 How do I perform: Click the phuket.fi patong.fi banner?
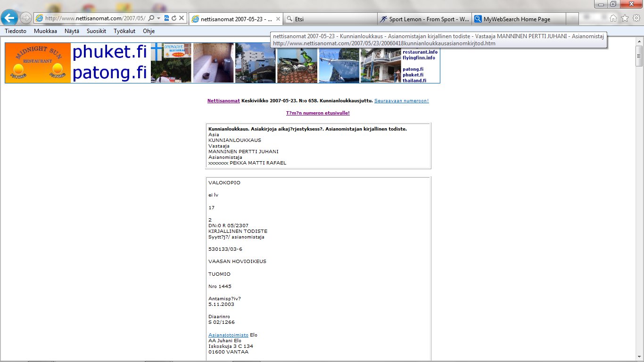[109, 63]
